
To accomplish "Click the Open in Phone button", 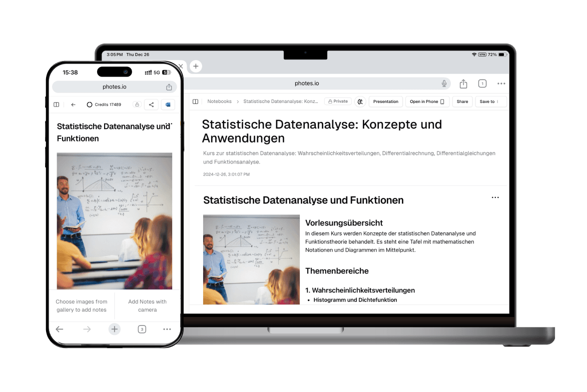I will (427, 101).
